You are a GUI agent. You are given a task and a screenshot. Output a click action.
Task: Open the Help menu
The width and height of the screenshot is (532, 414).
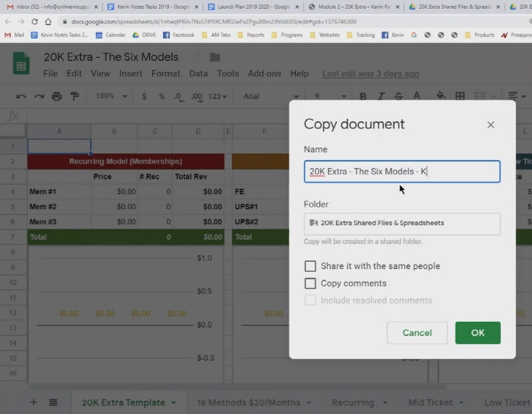299,74
